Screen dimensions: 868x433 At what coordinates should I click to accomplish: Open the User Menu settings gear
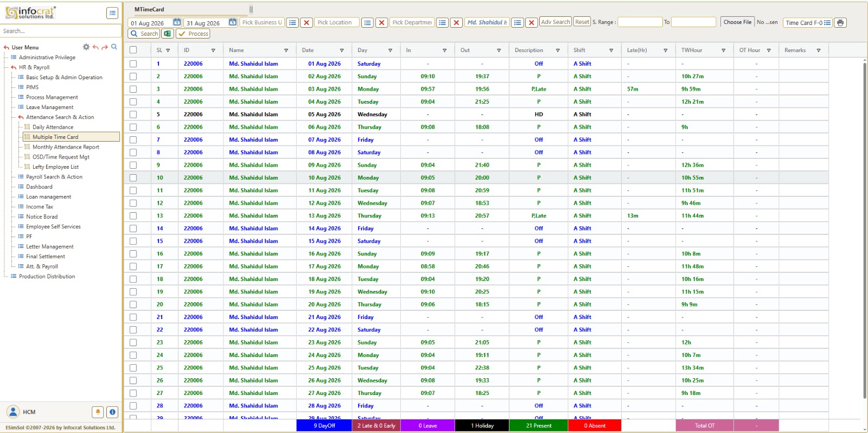(x=86, y=47)
